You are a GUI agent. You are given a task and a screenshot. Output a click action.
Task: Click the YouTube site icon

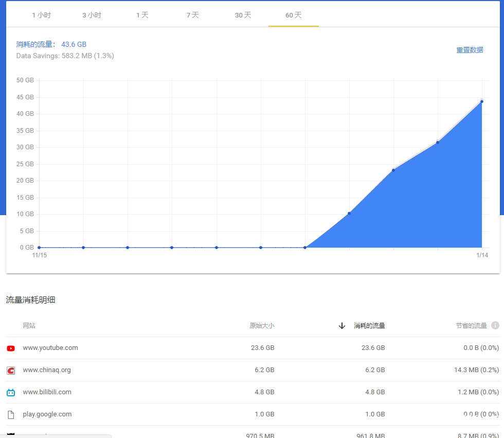(x=11, y=348)
